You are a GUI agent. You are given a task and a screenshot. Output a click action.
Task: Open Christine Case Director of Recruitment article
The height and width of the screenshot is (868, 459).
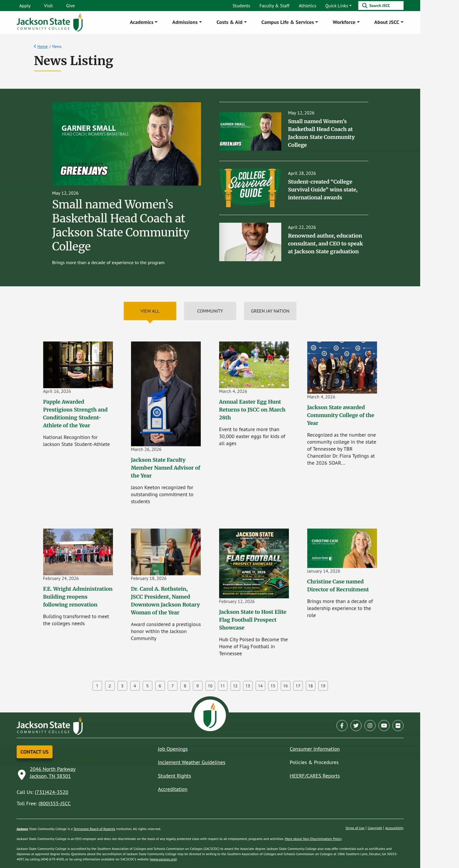coord(338,585)
